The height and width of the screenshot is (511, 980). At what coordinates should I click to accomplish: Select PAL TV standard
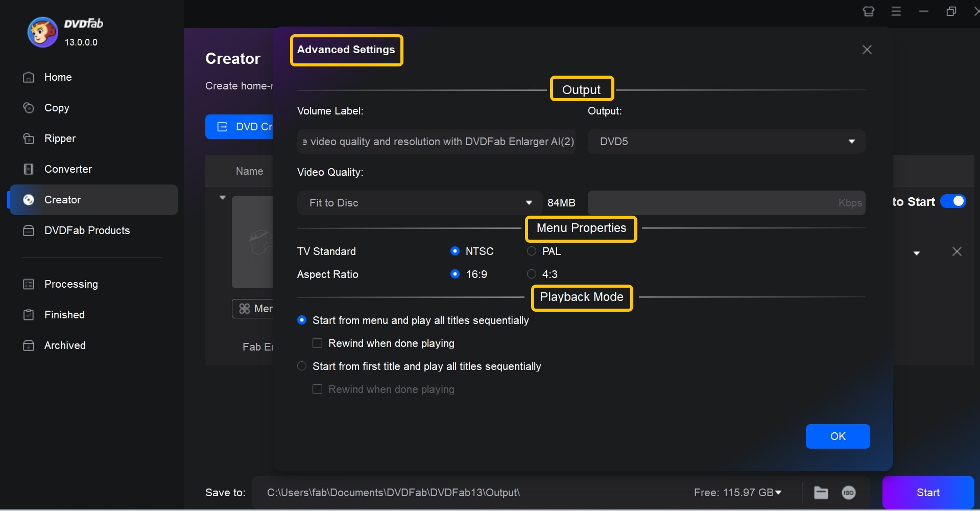click(x=532, y=251)
